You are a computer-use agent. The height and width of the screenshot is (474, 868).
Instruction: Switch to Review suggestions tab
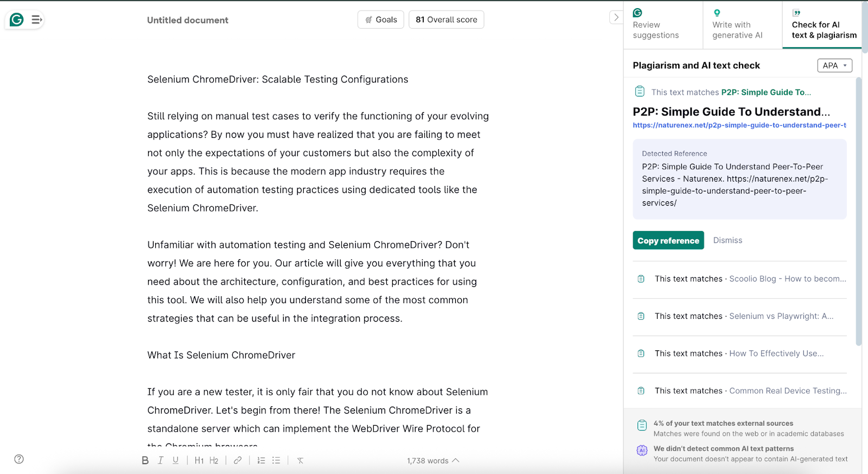(663, 25)
